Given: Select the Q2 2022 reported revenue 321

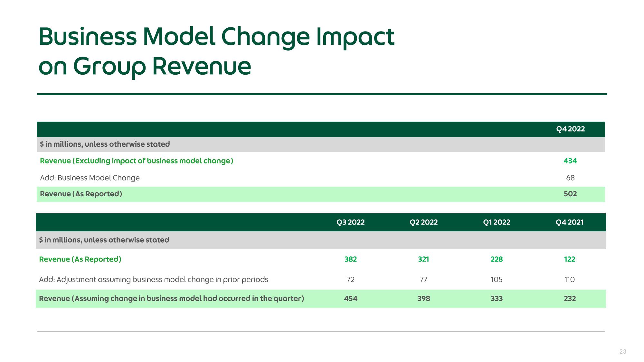Looking at the screenshot, I should click(424, 259).
